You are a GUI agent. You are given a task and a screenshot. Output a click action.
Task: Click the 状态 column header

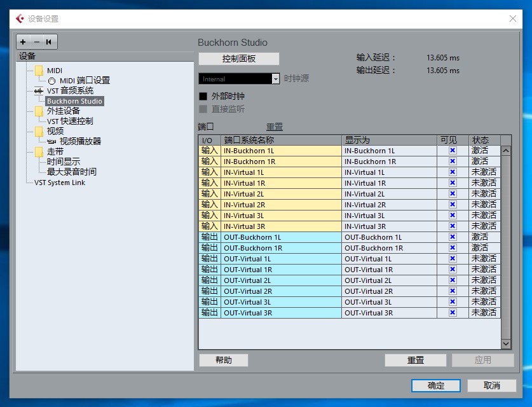click(x=484, y=140)
